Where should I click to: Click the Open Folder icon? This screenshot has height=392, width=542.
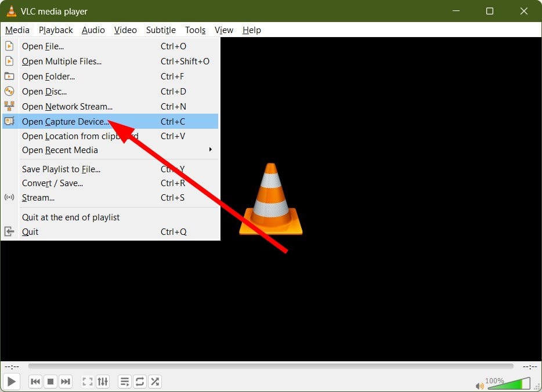point(9,76)
